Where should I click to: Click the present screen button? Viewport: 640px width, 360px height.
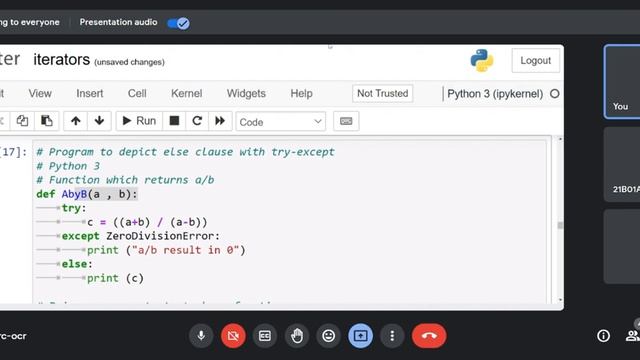(x=360, y=336)
